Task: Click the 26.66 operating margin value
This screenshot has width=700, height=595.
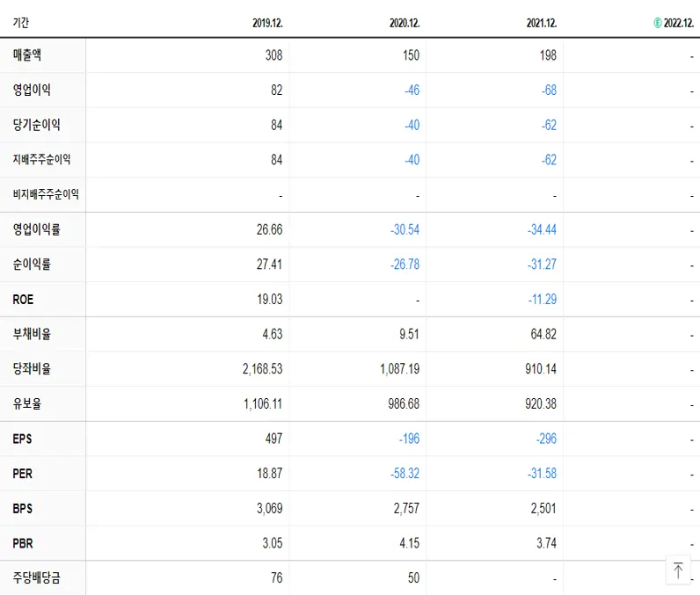Action: pos(270,229)
